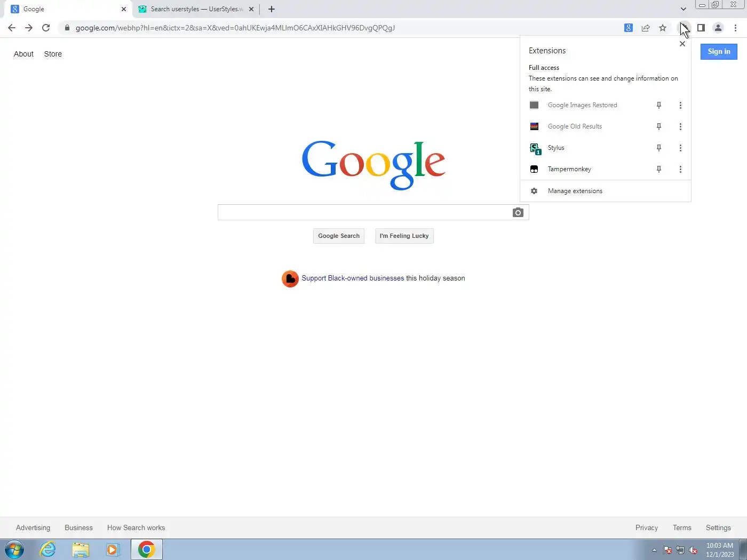
Task: Click the I'm Feeling Lucky button
Action: [404, 236]
